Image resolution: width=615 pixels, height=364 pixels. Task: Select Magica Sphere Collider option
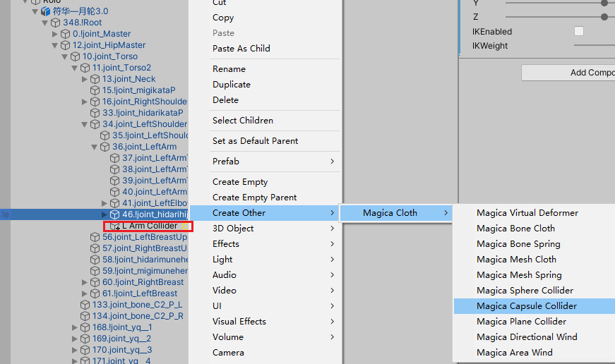525,291
